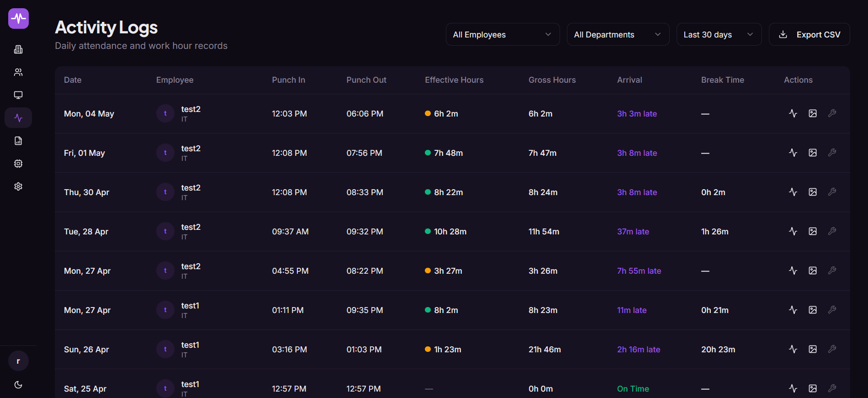Open the user avatar 'r'
Screen dimensions: 868x398
coord(18,361)
